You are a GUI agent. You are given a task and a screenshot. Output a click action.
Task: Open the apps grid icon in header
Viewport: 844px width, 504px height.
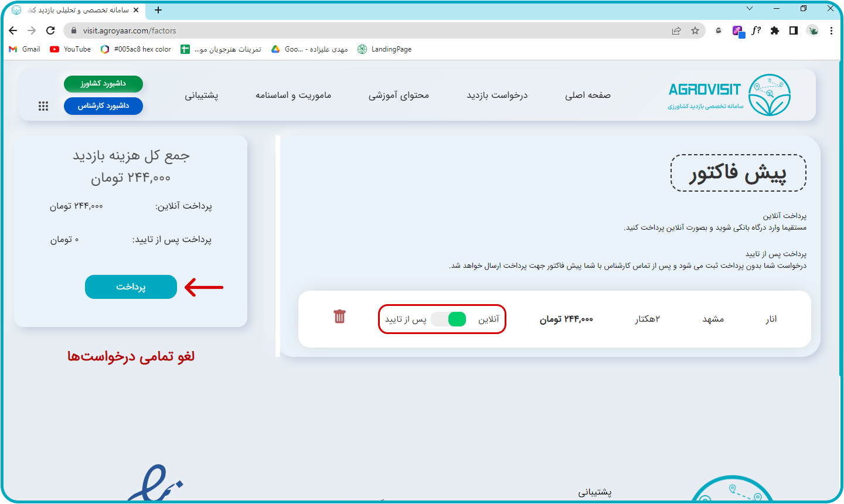43,106
